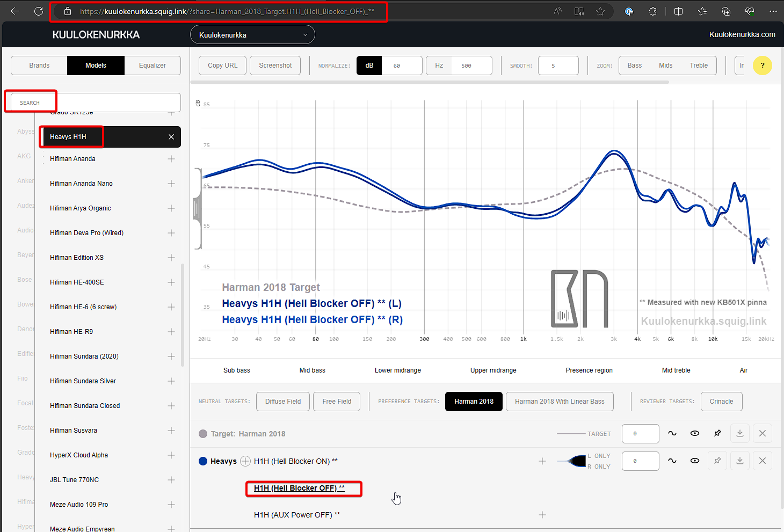Add H1H (Hell Blocker ON) variant plus
The height and width of the screenshot is (532, 784).
pos(542,461)
